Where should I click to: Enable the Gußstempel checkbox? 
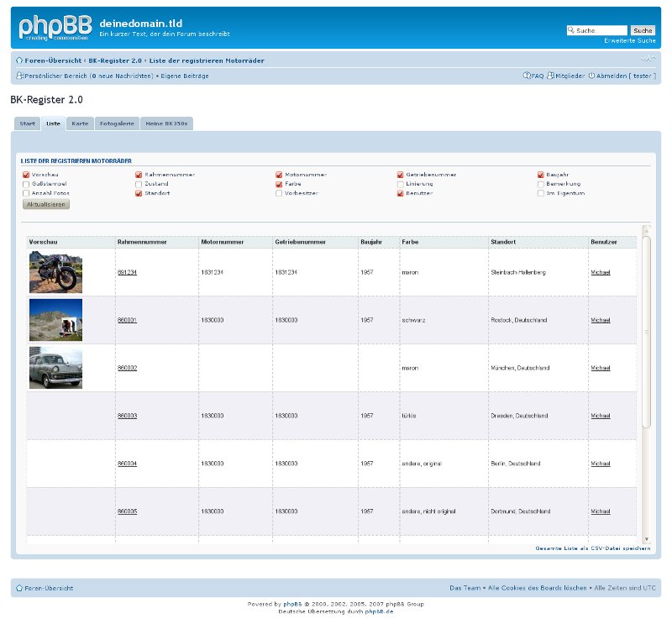pos(26,184)
